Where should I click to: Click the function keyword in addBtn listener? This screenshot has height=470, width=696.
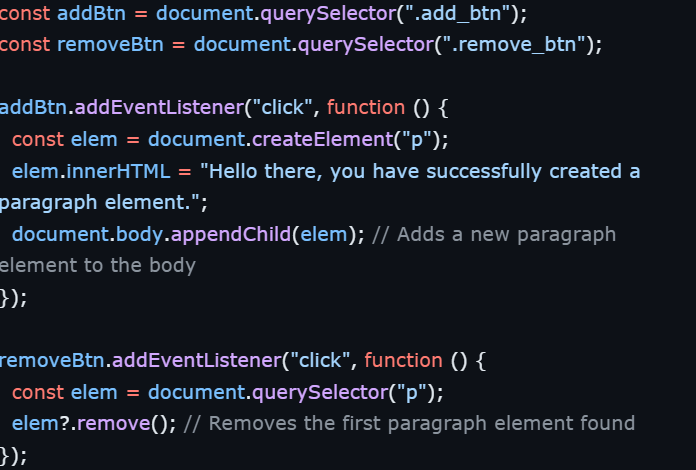point(365,107)
